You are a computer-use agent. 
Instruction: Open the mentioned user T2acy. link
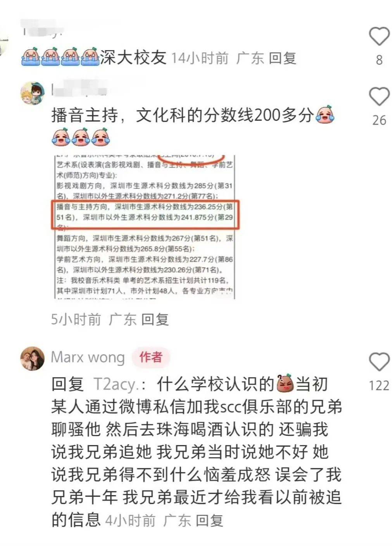pyautogui.click(x=121, y=385)
